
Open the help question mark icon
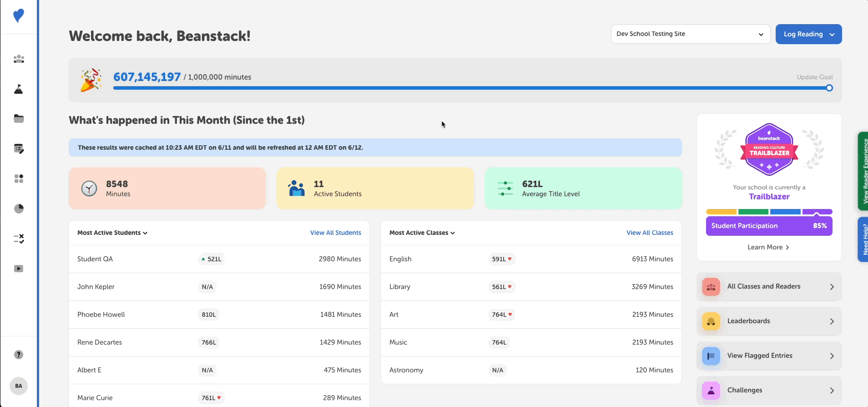[x=19, y=355]
